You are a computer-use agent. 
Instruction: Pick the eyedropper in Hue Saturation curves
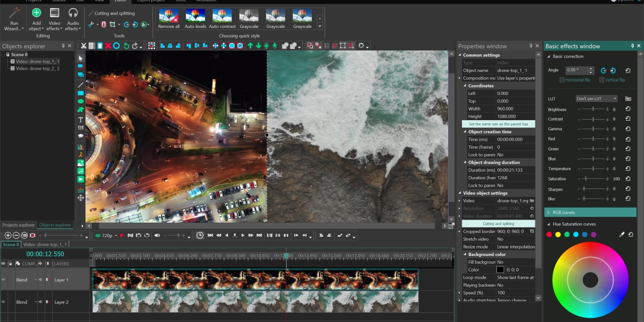click(x=621, y=235)
